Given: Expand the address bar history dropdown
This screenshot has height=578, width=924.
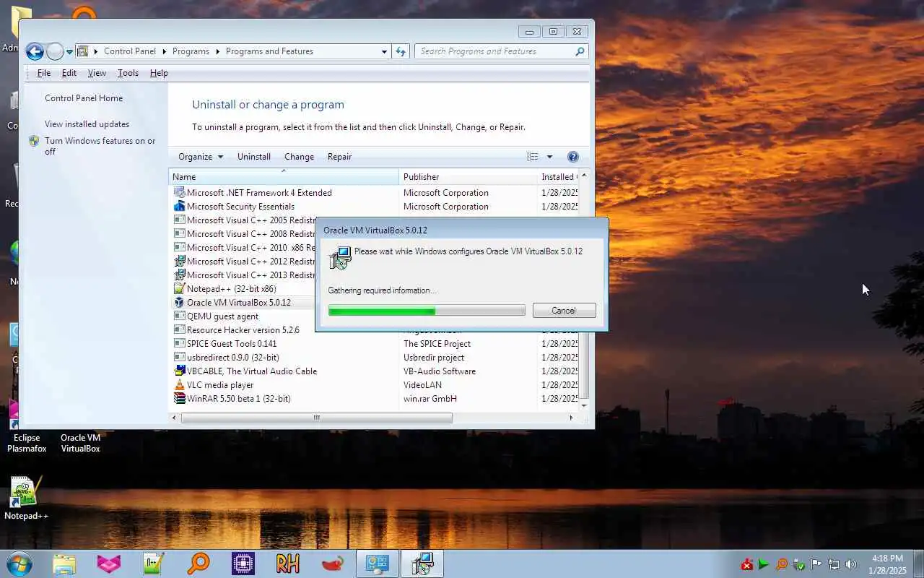Looking at the screenshot, I should [384, 51].
